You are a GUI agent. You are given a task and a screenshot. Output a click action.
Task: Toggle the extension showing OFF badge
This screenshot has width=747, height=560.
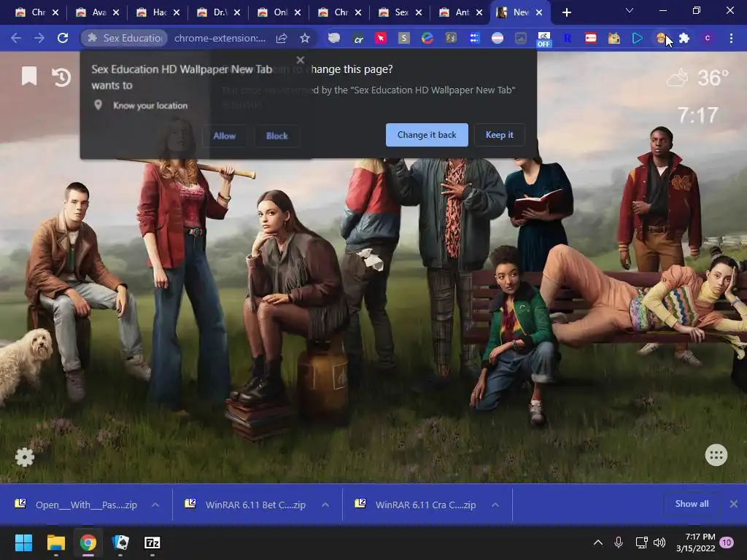point(543,39)
